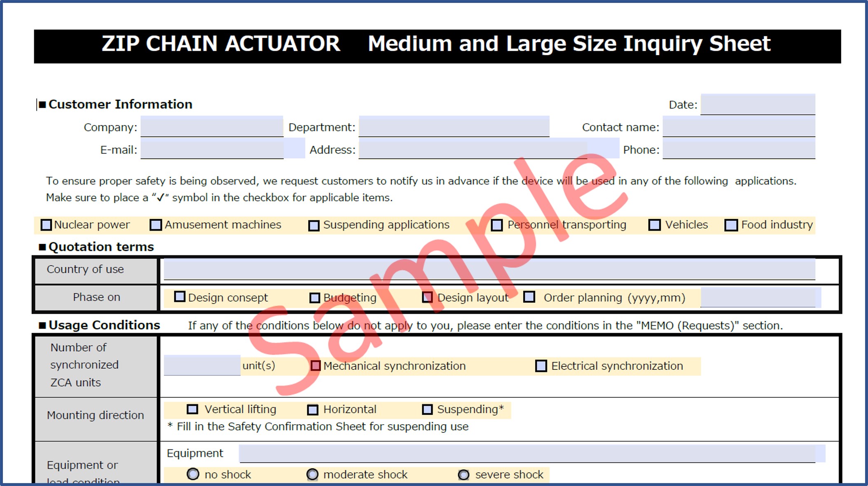Tick the Vehicles checkbox

point(654,225)
